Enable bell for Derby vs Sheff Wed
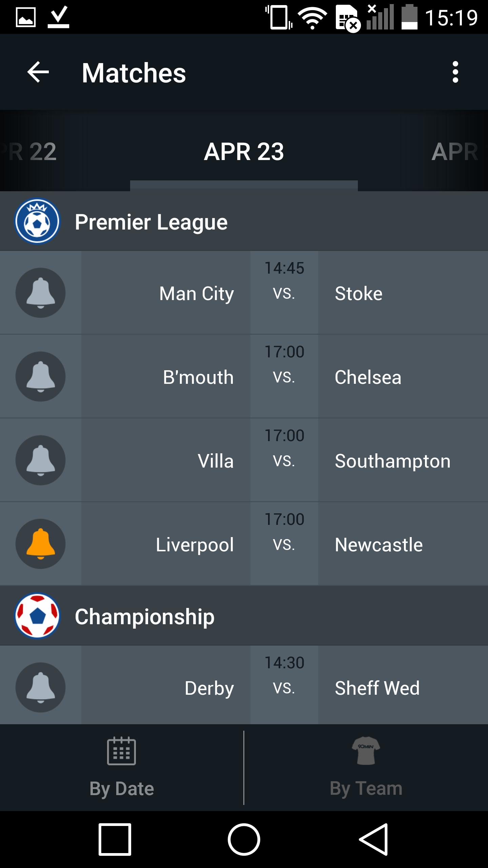 click(41, 687)
